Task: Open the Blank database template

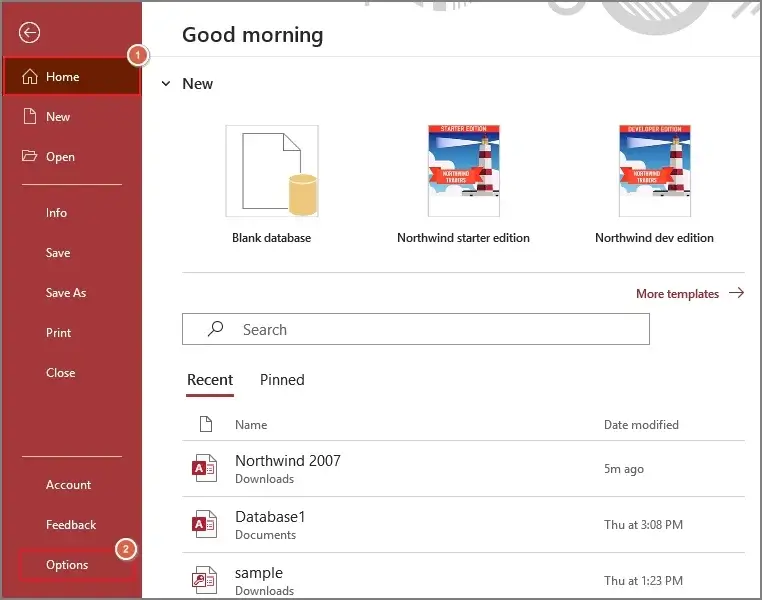Action: (272, 171)
